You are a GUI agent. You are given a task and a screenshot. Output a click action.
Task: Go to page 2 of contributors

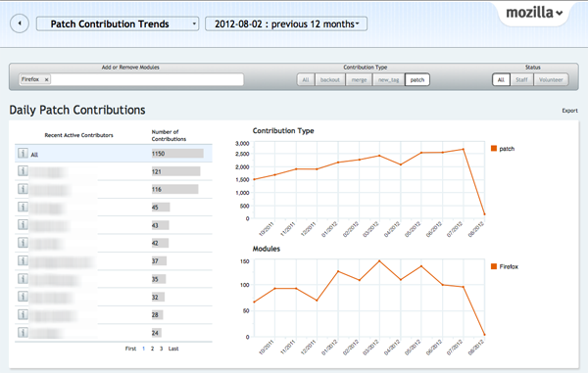tap(152, 349)
